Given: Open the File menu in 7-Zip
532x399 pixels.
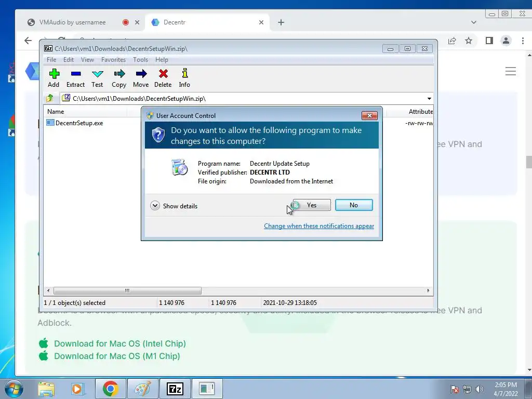Looking at the screenshot, I should pyautogui.click(x=51, y=60).
